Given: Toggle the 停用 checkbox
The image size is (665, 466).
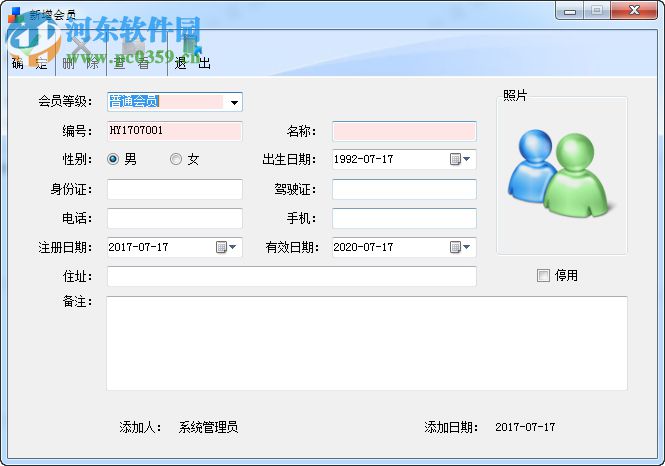Looking at the screenshot, I should (543, 276).
